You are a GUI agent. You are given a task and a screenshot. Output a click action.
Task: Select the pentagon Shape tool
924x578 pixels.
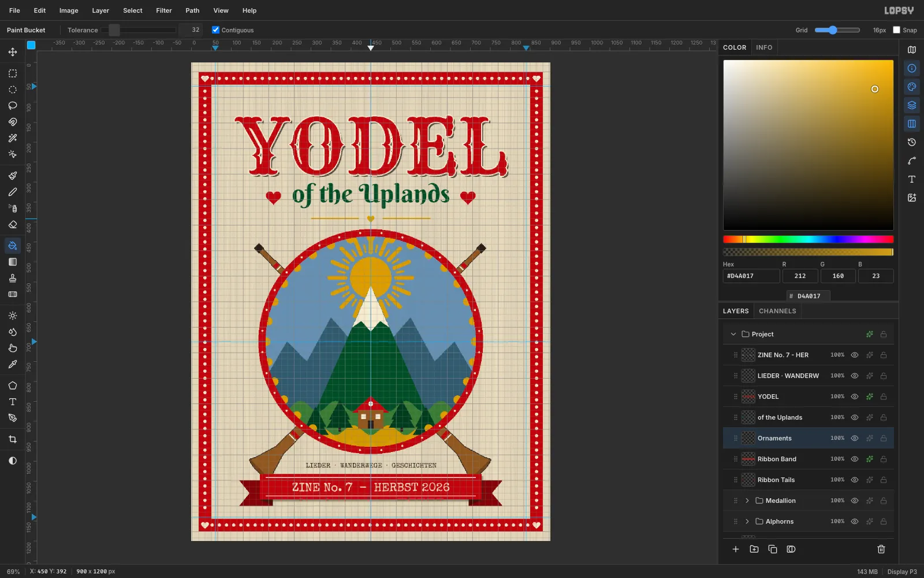click(13, 386)
